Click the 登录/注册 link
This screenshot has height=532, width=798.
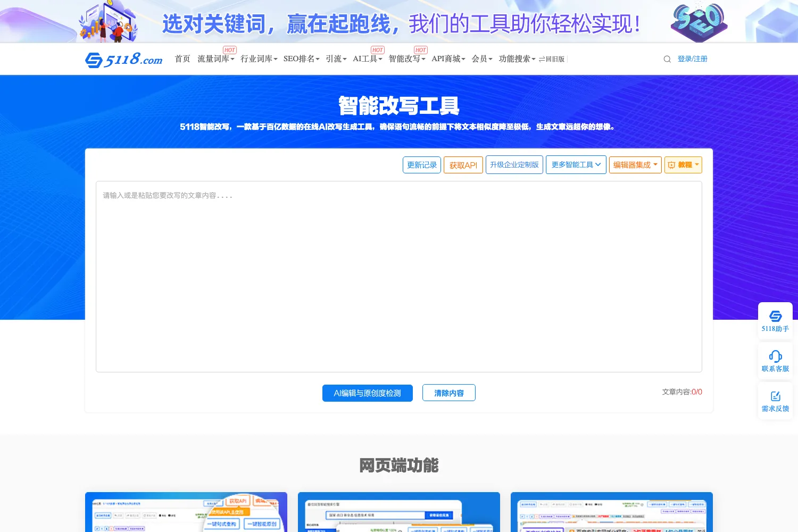click(693, 59)
